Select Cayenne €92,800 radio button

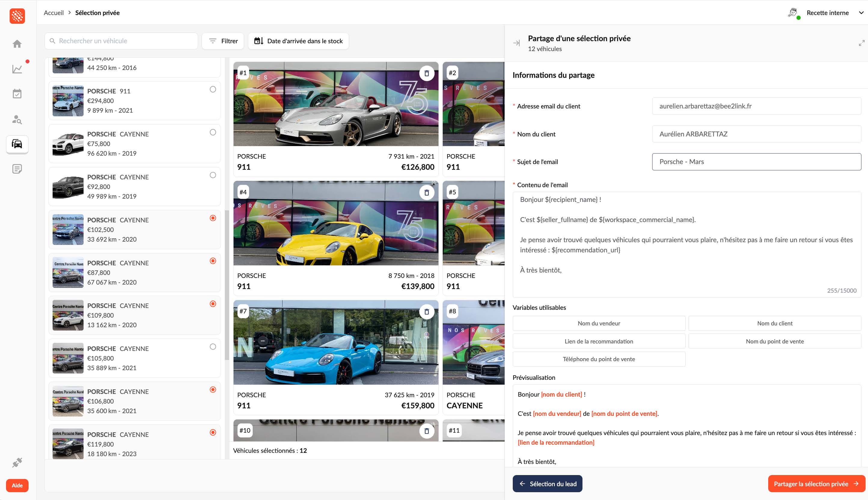click(213, 175)
